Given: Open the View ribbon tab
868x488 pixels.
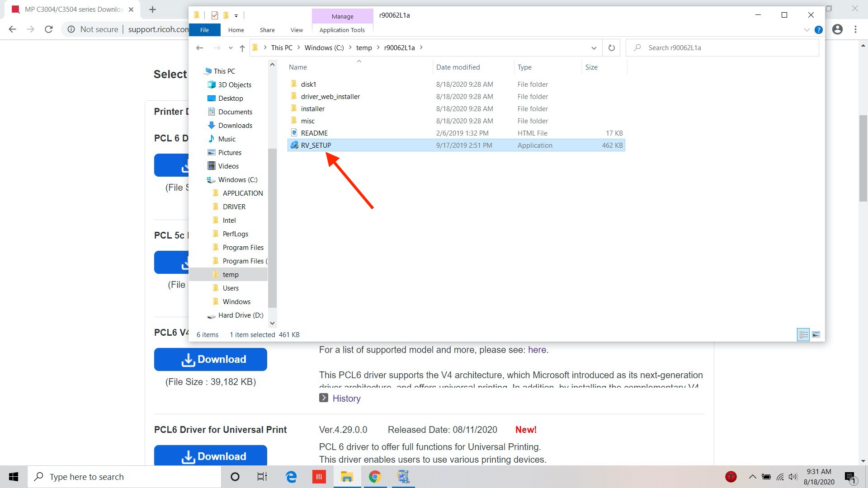Looking at the screenshot, I should (297, 30).
